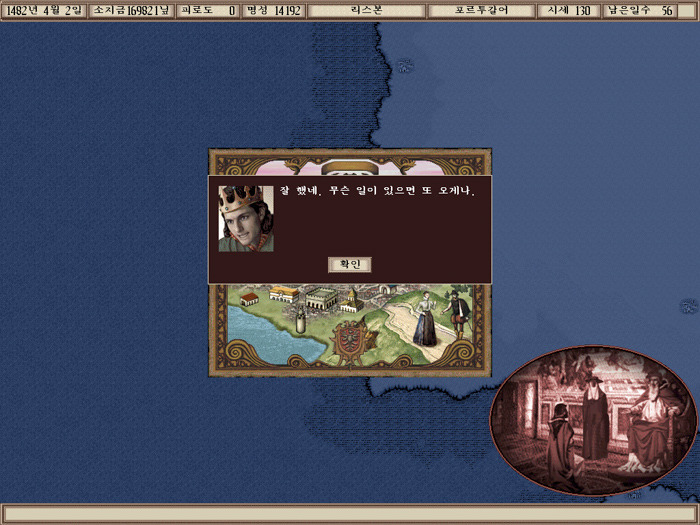
Task: Click the man in the dark coat
Action: pos(458,315)
